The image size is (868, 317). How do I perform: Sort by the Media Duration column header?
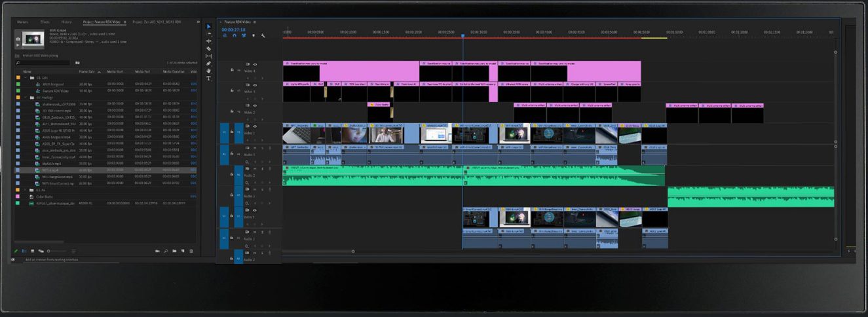click(x=174, y=71)
